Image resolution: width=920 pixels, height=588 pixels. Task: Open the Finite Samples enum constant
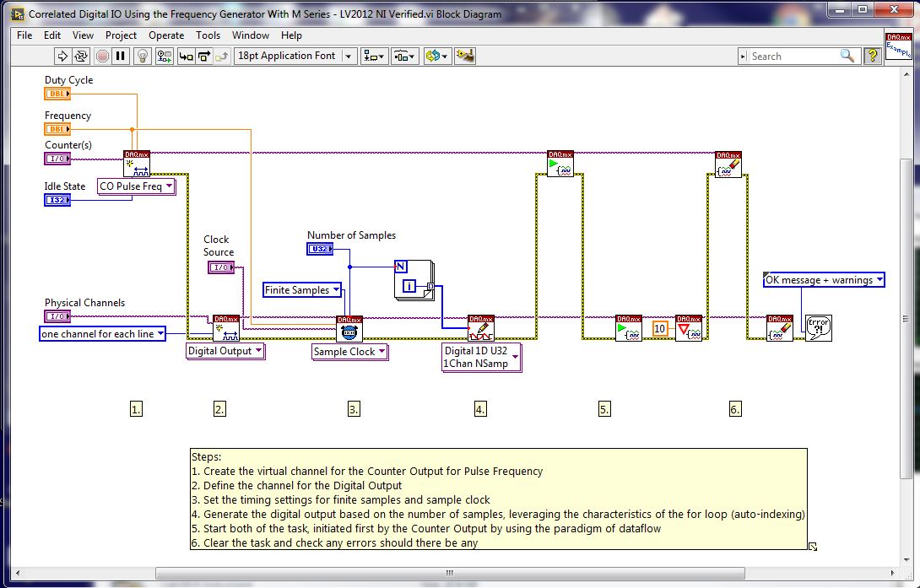click(302, 289)
